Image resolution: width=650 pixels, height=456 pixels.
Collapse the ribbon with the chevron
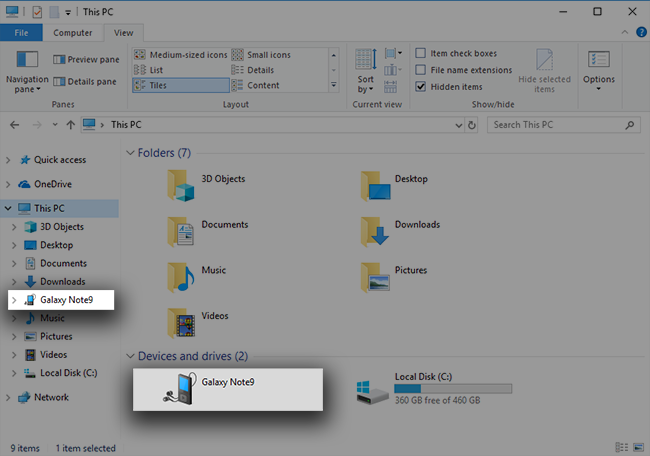tap(624, 32)
